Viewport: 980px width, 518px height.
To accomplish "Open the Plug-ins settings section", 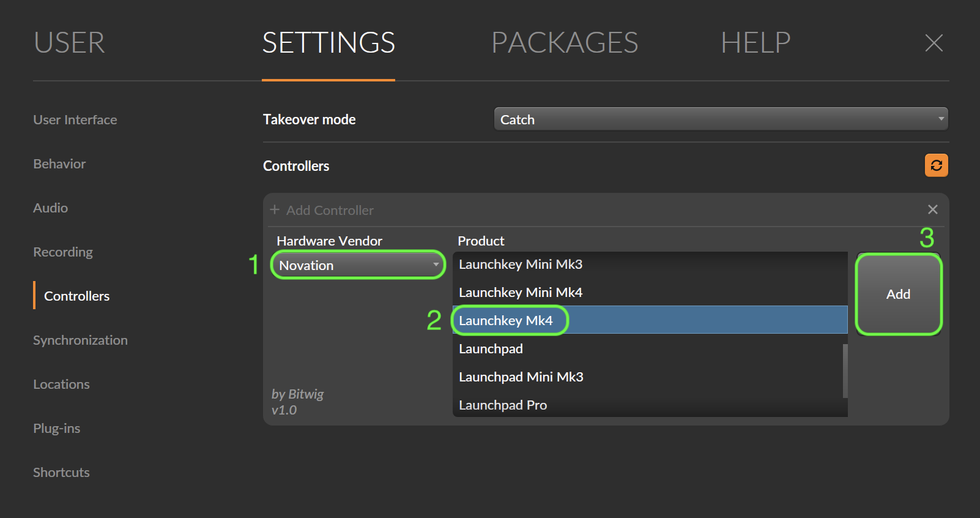I will point(56,429).
